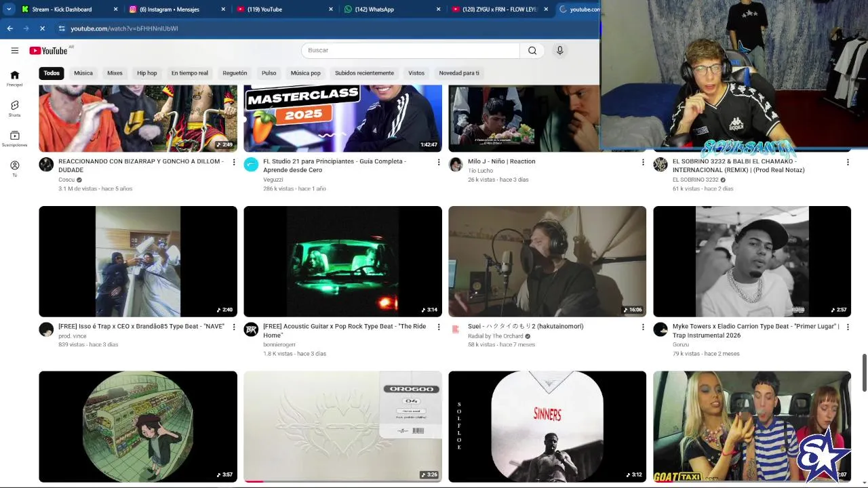Open EL SOBRINO 3232 channel name link
Image resolution: width=868 pixels, height=488 pixels.
[x=695, y=180]
